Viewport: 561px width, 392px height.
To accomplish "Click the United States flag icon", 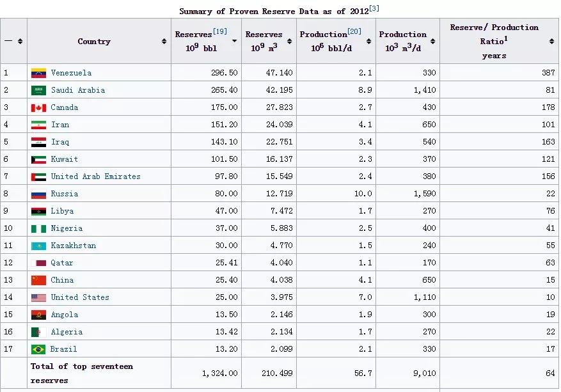I will 38,297.
